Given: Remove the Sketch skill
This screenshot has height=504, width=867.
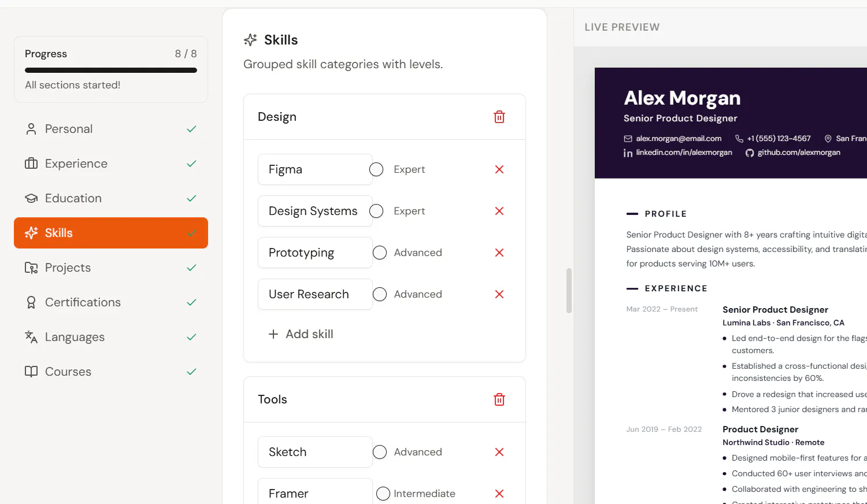Looking at the screenshot, I should coord(499,452).
